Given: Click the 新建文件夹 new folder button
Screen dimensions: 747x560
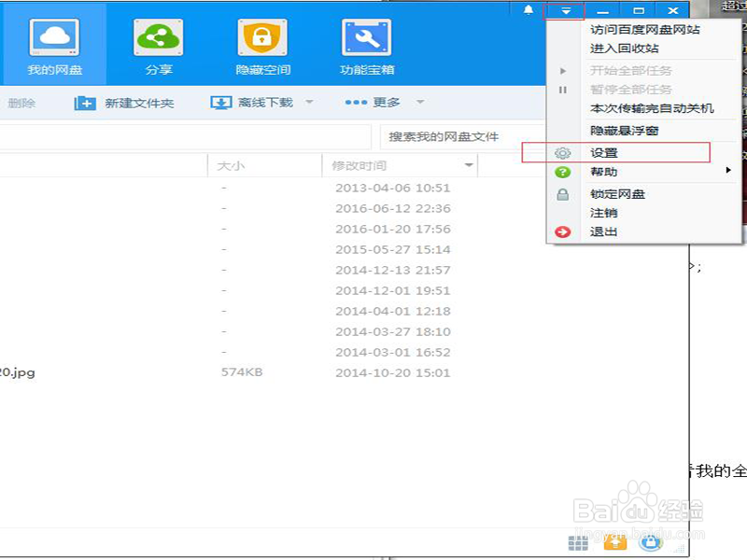Looking at the screenshot, I should pos(124,103).
